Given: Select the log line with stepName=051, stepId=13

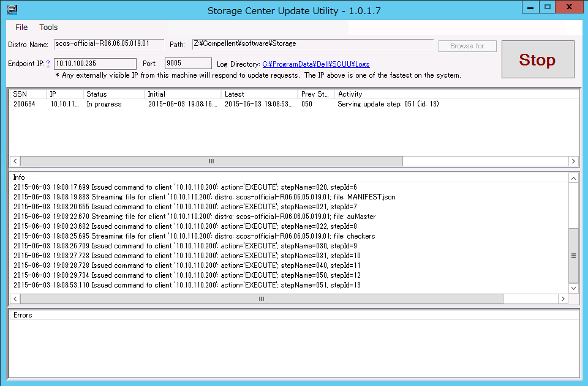Looking at the screenshot, I should 187,285.
